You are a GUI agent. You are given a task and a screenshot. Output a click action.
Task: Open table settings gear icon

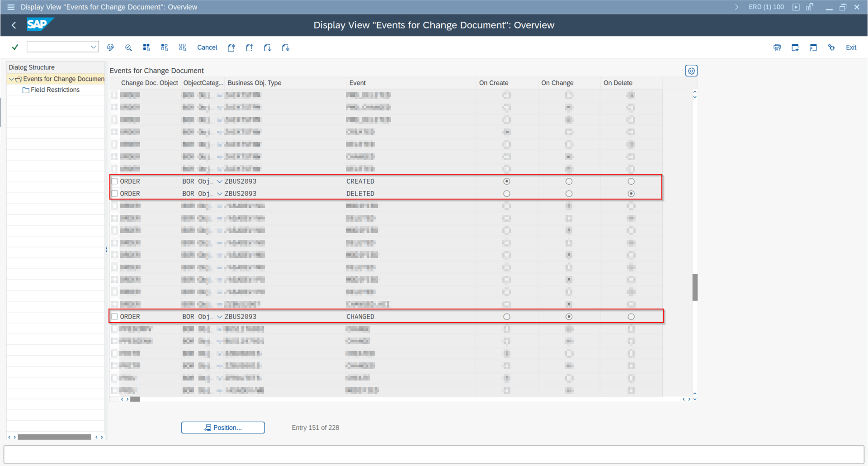[x=691, y=71]
